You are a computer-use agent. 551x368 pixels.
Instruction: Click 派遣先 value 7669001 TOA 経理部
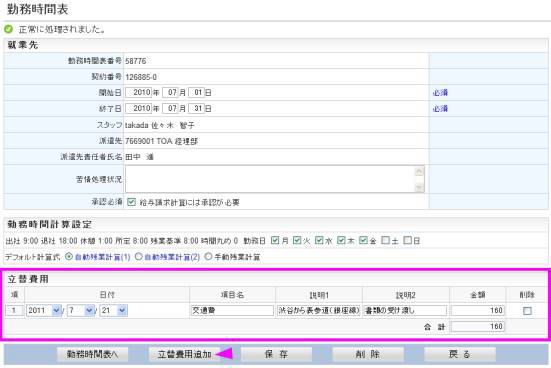click(x=162, y=141)
